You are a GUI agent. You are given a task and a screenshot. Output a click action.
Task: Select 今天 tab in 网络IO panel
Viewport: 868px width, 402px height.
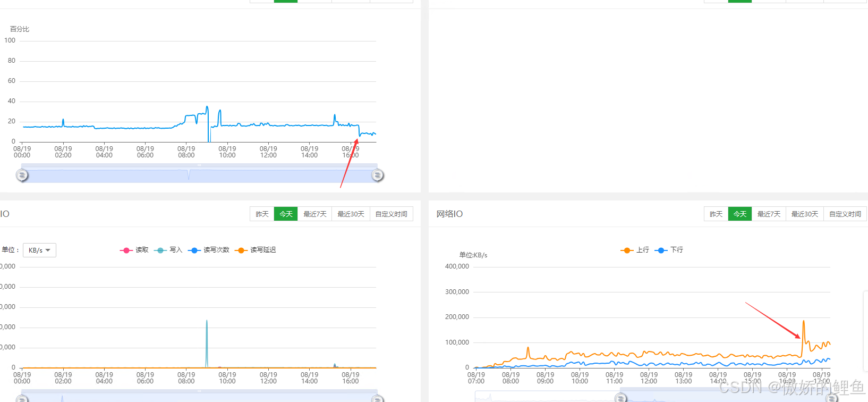click(740, 214)
